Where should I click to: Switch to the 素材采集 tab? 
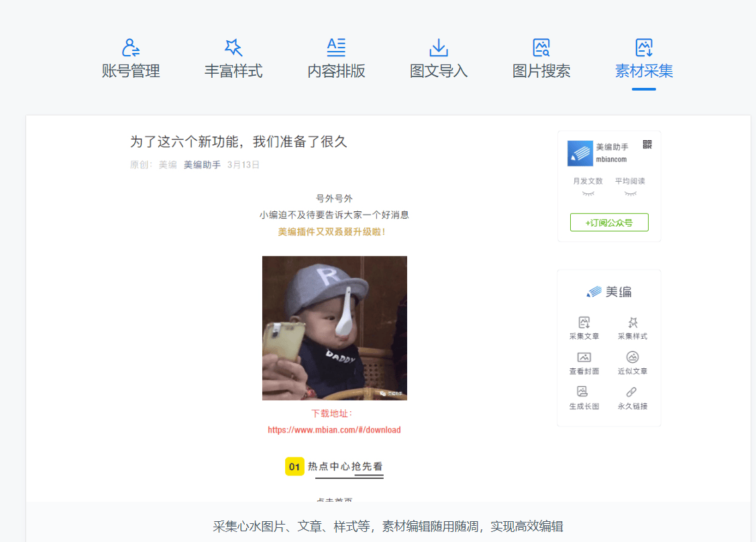pyautogui.click(x=644, y=71)
